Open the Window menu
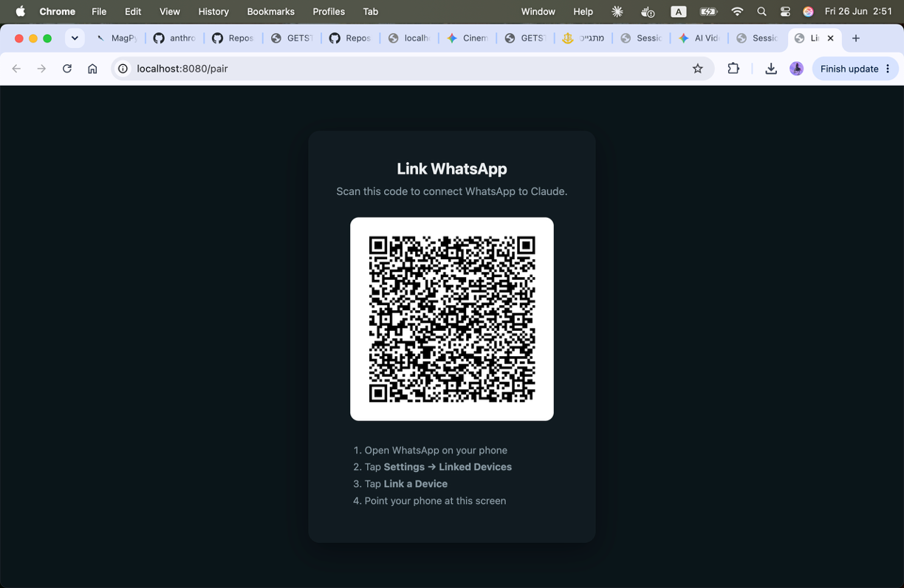Viewport: 904px width, 588px height. pos(538,11)
